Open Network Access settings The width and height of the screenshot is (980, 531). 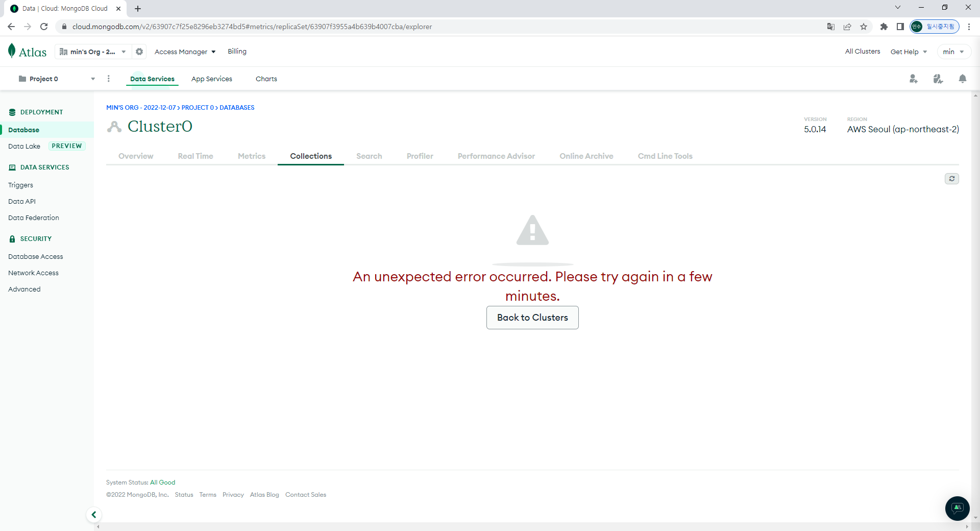coord(33,273)
